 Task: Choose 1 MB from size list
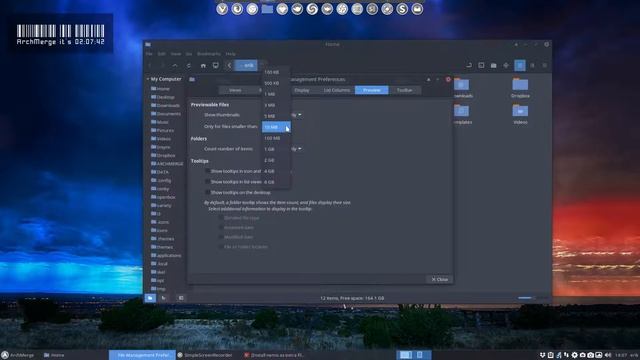click(x=276, y=94)
